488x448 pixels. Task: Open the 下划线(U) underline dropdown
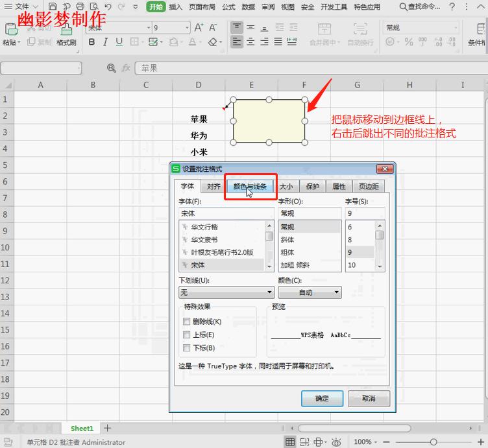click(226, 292)
